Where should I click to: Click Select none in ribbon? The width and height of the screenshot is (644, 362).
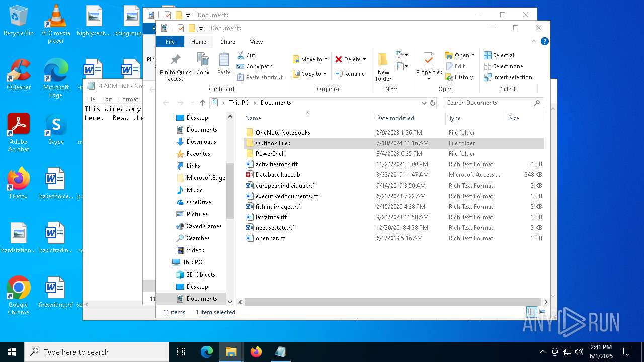point(503,66)
